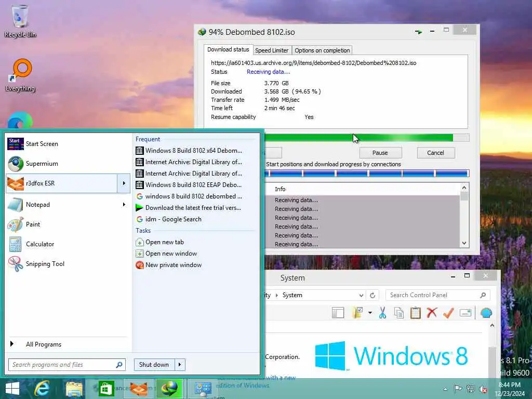Click the search magnifier in Control Panel
This screenshot has width=532, height=399.
click(483, 295)
